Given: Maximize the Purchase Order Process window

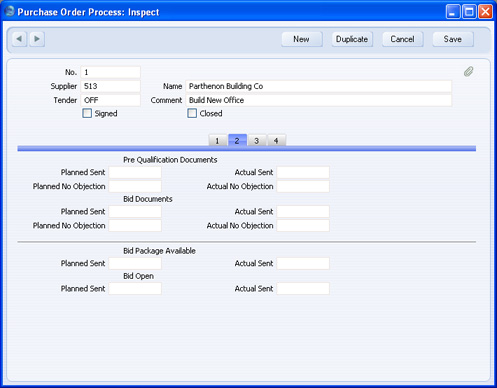Looking at the screenshot, I should tap(469, 12).
